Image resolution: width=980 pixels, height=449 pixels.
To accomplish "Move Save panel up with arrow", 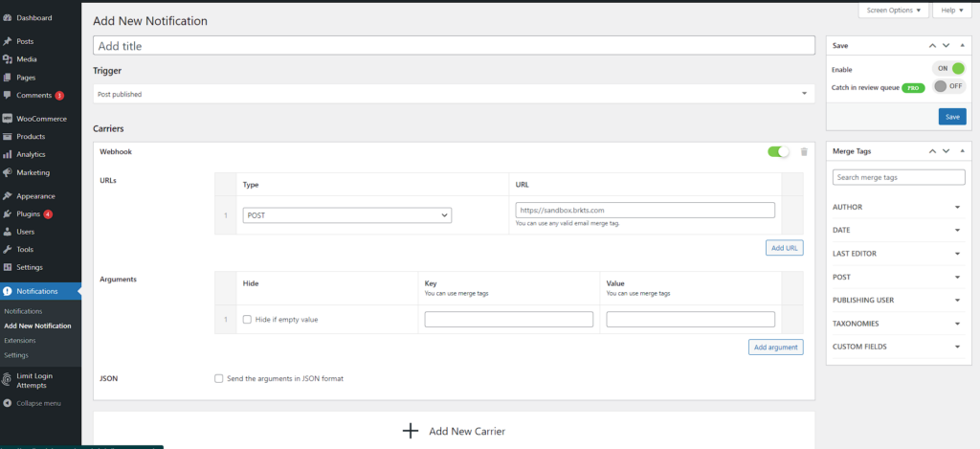I will tap(932, 46).
